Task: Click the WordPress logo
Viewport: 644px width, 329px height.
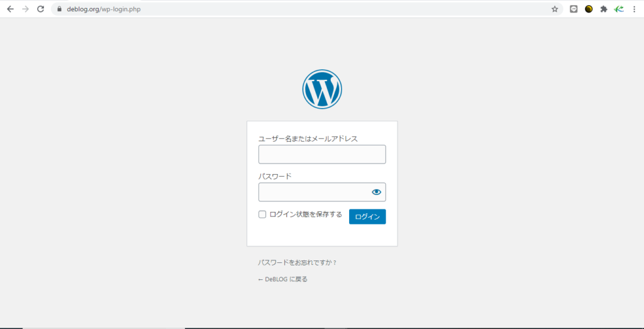Action: point(322,89)
